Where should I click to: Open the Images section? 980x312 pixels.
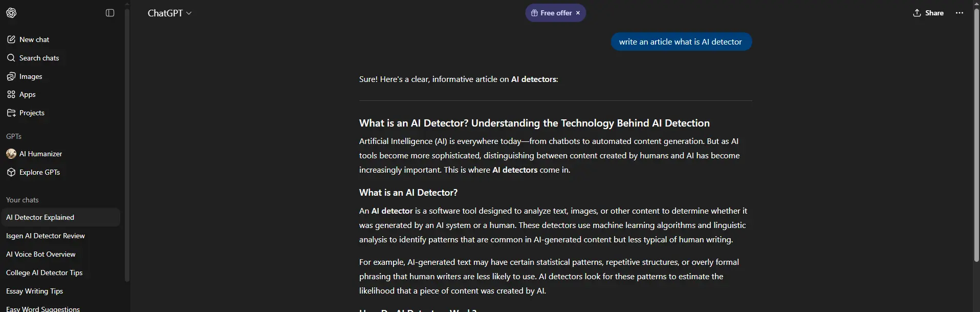(x=31, y=76)
